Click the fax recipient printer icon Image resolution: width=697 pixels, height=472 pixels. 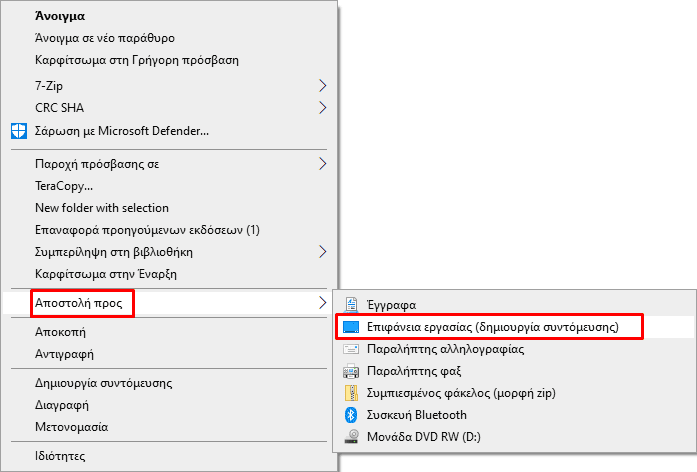coord(351,371)
